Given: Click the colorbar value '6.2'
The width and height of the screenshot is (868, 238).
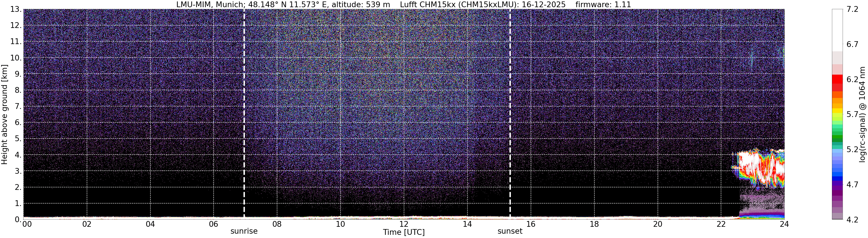Looking at the screenshot, I should 852,79.
